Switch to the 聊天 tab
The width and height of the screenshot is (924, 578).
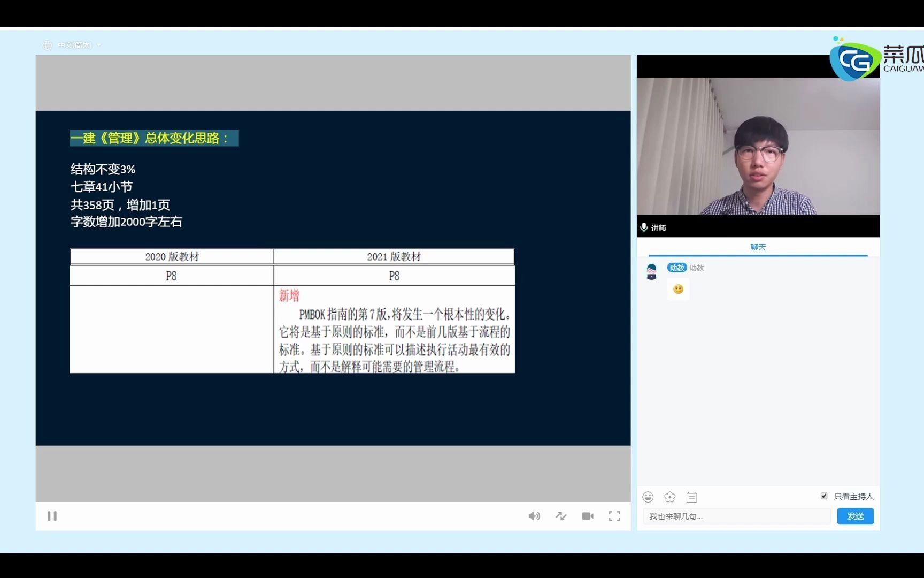coord(757,247)
